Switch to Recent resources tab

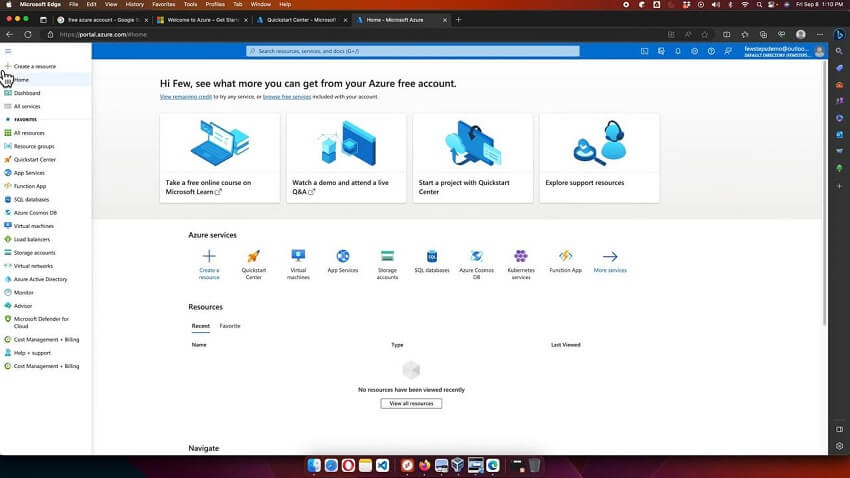click(201, 326)
